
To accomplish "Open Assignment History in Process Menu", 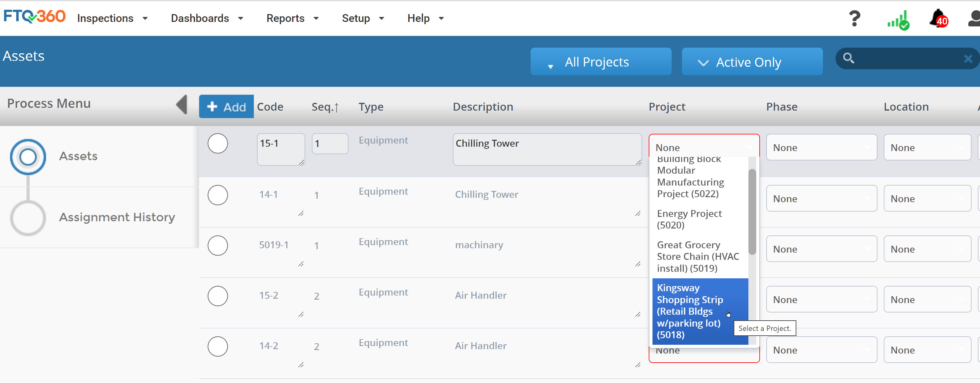I will pyautogui.click(x=117, y=217).
